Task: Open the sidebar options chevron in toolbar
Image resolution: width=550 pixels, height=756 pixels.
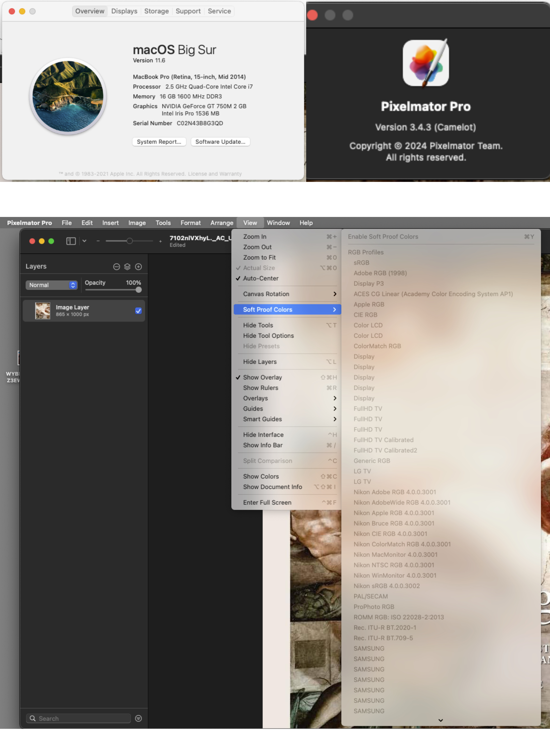Action: point(84,241)
